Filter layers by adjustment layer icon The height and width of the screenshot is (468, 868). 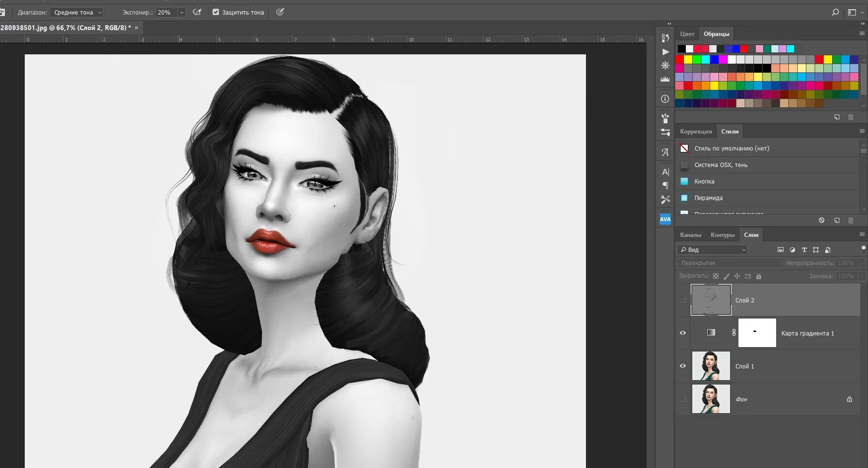(792, 250)
